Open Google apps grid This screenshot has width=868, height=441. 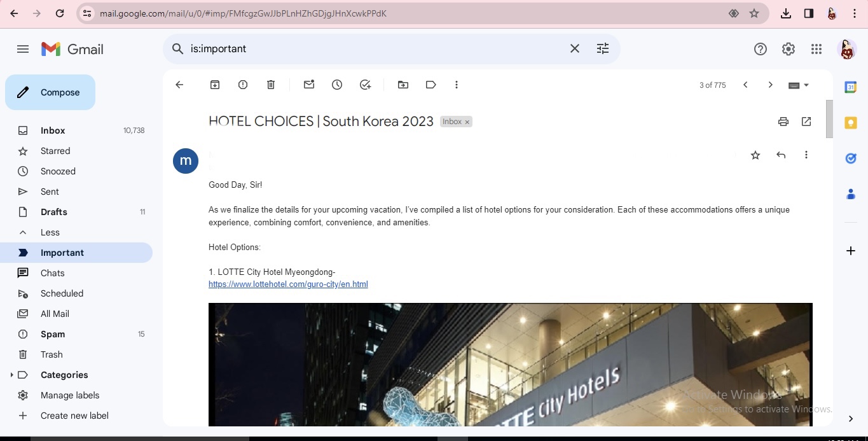click(x=816, y=49)
